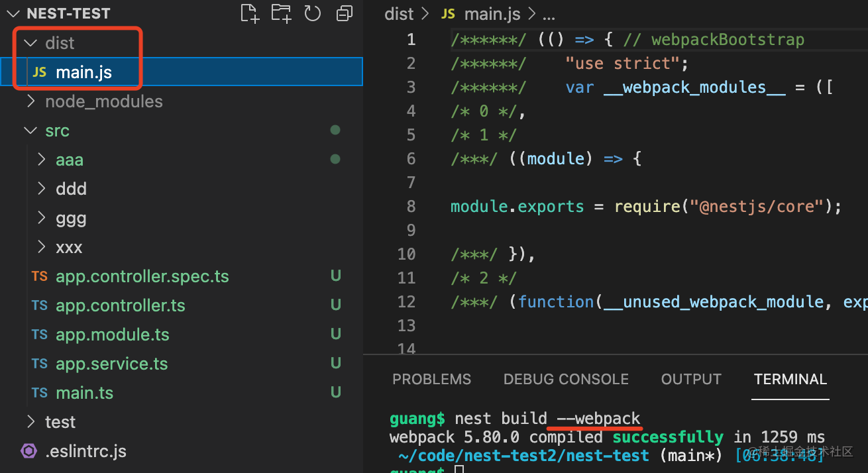Collapse all folders in explorer
This screenshot has height=473, width=868.
(344, 13)
